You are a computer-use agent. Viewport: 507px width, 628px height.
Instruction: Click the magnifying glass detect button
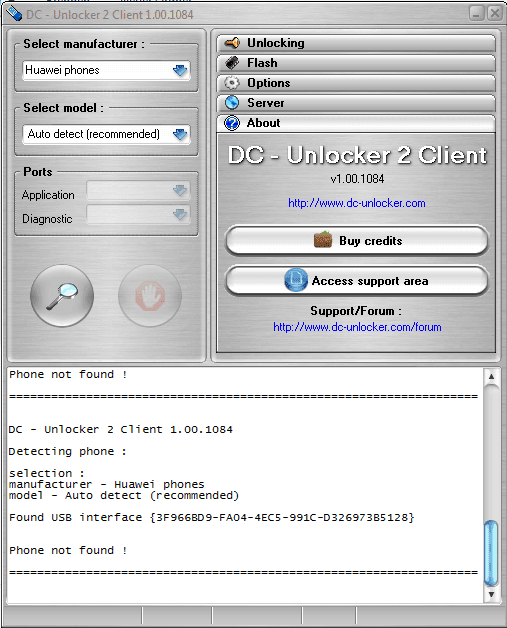pos(62,296)
